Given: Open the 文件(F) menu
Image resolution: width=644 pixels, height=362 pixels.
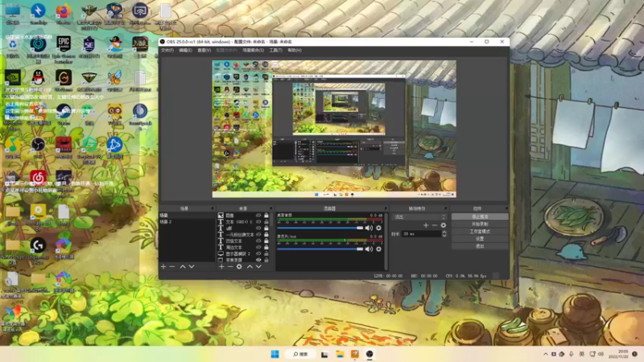Looking at the screenshot, I should [x=167, y=50].
